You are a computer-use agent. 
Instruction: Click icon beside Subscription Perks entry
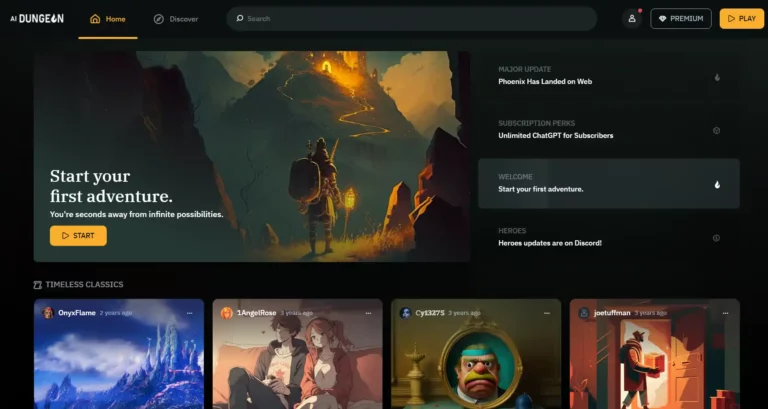pos(717,131)
